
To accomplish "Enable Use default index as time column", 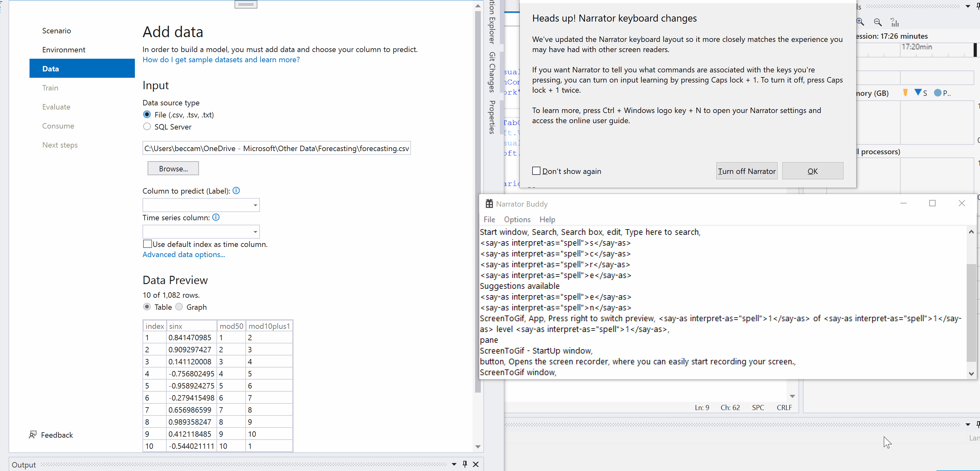I will [x=147, y=243].
